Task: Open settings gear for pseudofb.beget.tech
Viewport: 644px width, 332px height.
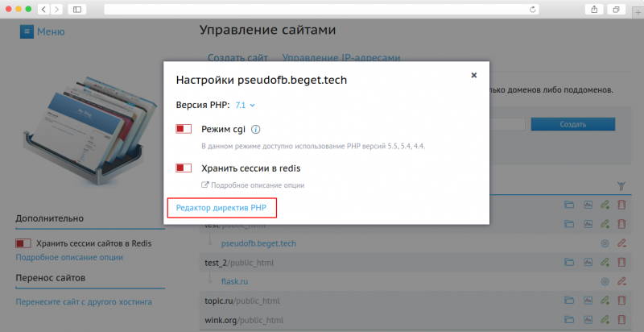Action: point(605,243)
